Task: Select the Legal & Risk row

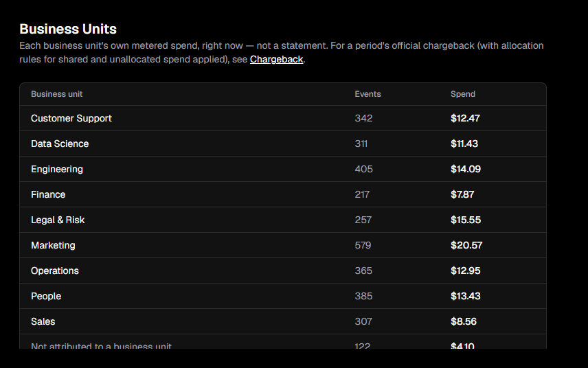Action: pos(283,220)
